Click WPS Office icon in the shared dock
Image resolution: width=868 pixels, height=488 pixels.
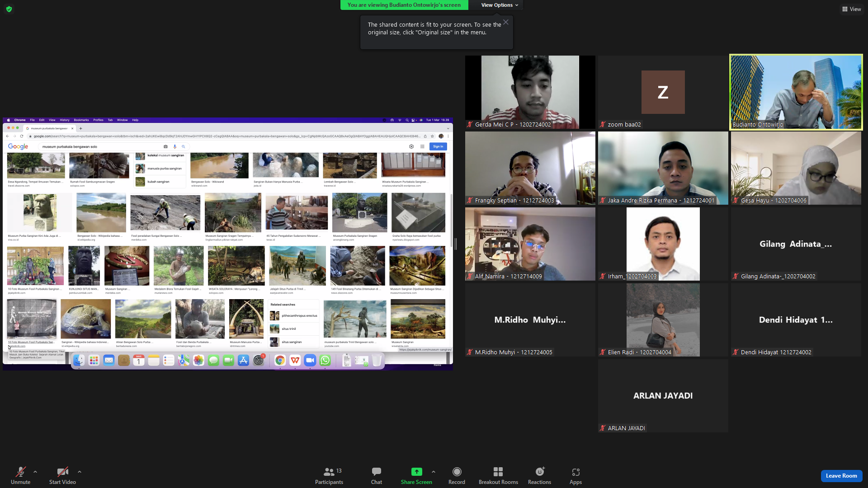(295, 361)
